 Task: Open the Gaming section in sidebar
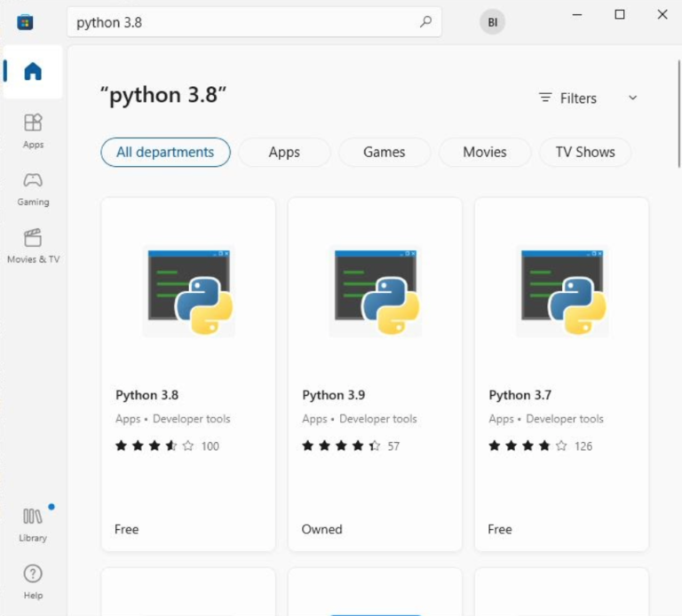pos(33,187)
